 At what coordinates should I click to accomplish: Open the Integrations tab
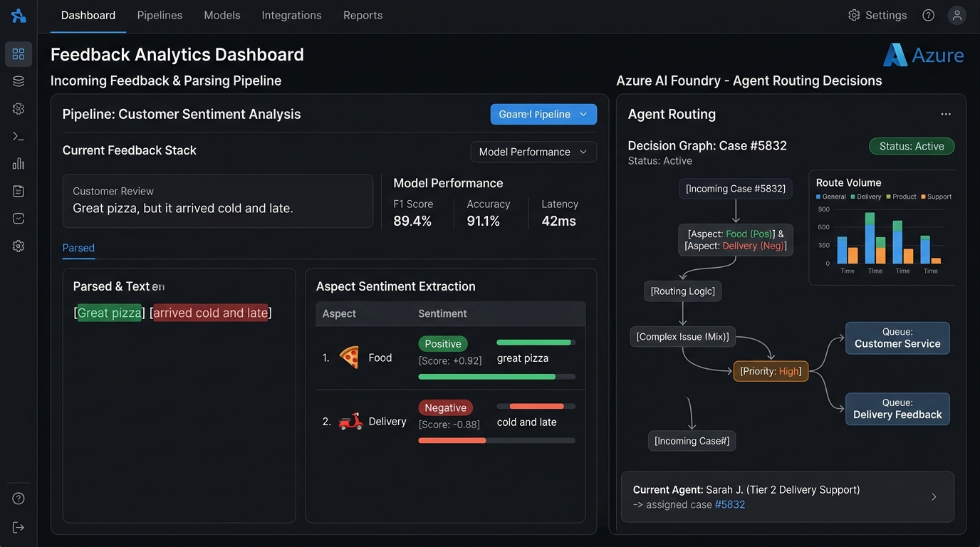pyautogui.click(x=291, y=16)
